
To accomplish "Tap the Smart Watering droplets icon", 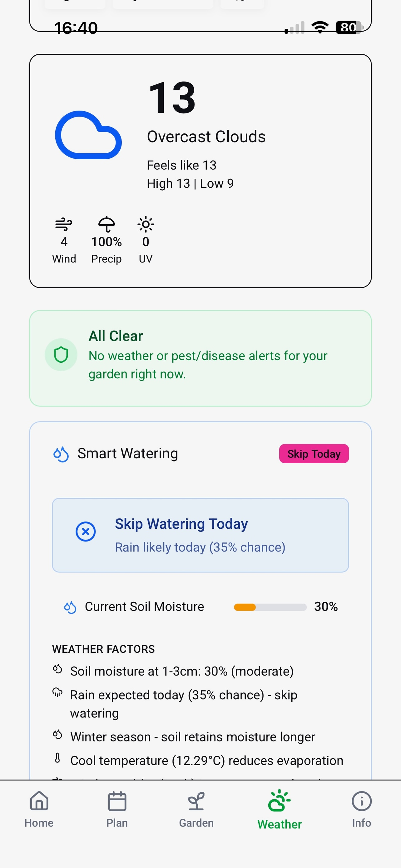I will click(x=61, y=454).
